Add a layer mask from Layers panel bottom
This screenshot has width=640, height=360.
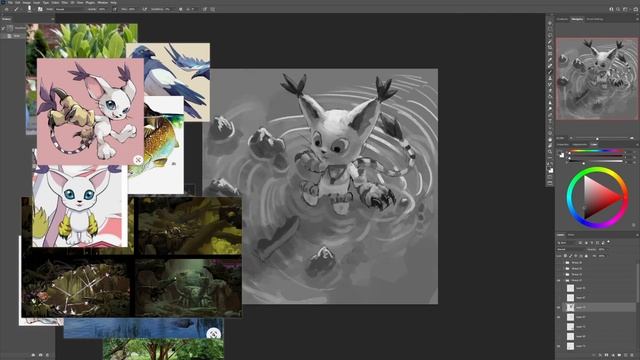tap(606, 355)
